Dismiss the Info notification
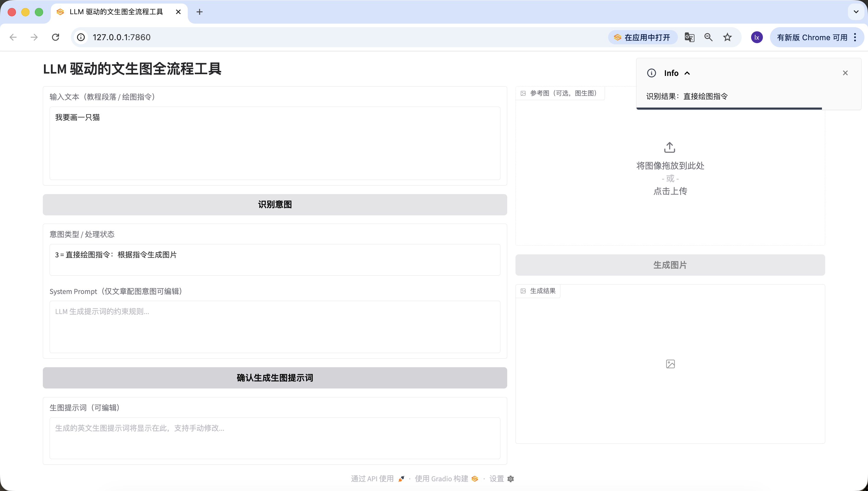This screenshot has height=491, width=868. pos(845,73)
